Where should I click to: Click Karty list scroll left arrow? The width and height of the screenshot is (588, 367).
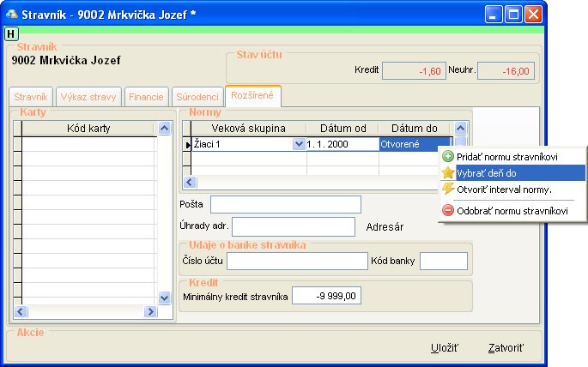(21, 311)
